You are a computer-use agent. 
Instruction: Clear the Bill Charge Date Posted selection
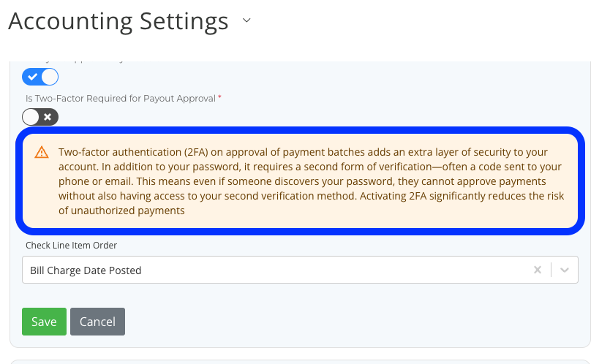tap(538, 270)
